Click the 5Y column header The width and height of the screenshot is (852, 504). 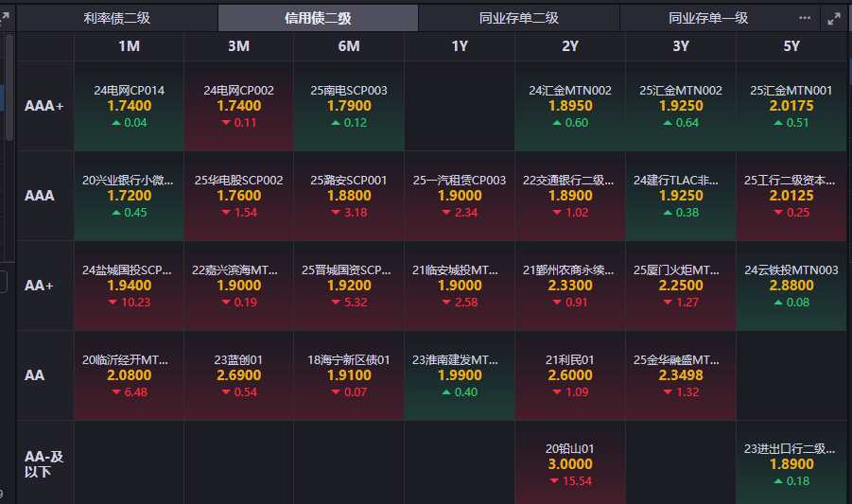coord(791,46)
